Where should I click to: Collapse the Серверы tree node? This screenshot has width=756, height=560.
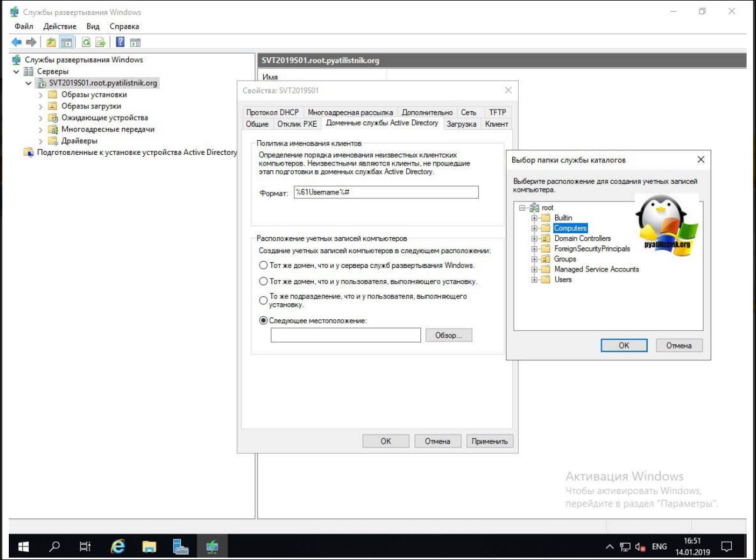16,71
